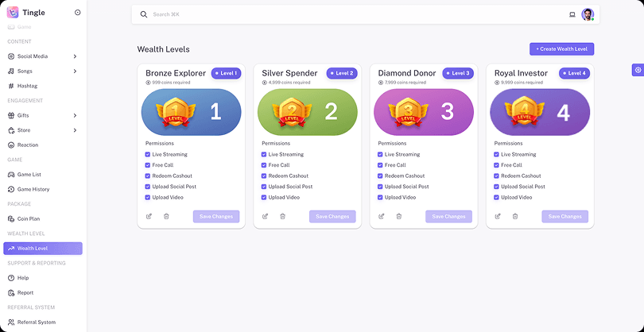Image resolution: width=644 pixels, height=332 pixels.
Task: Edit the Royal Investor level
Action: point(498,216)
